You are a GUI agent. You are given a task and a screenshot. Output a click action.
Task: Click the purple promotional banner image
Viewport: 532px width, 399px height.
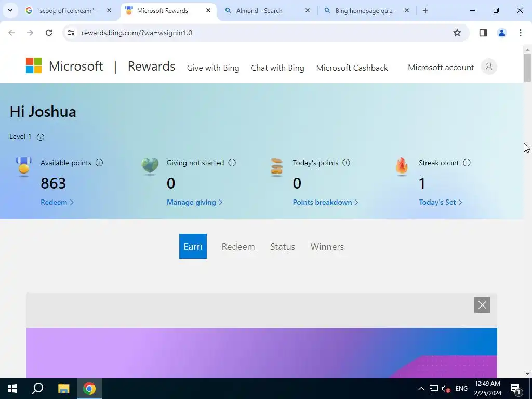coord(261,353)
